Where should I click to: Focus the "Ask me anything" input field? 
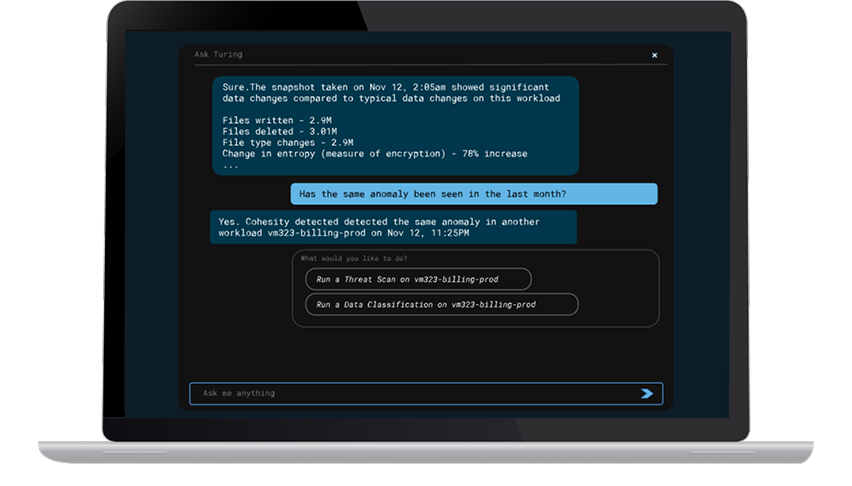[x=410, y=394]
